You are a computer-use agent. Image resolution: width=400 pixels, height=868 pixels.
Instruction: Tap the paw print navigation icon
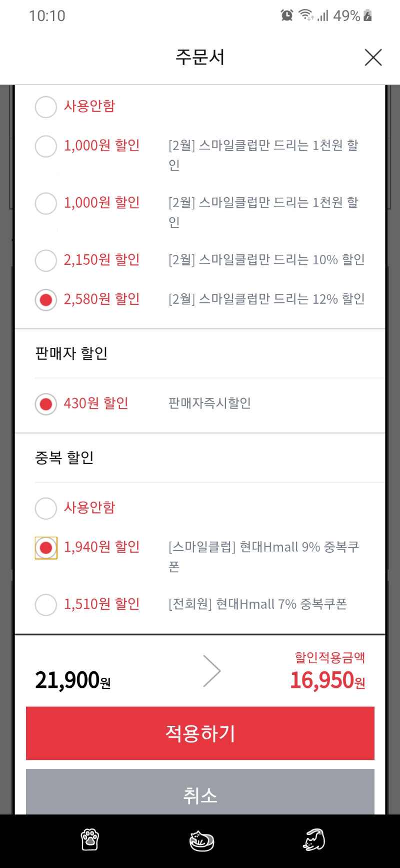click(90, 840)
